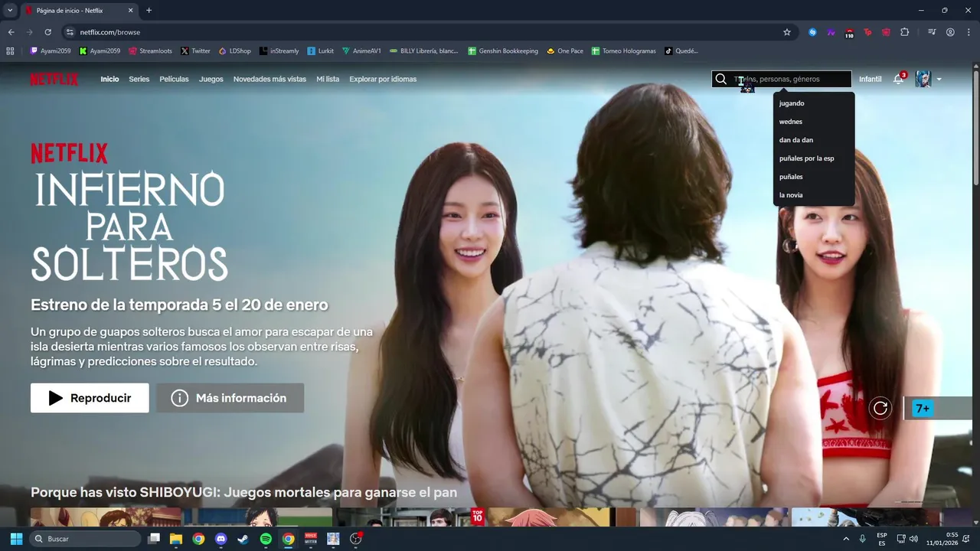Select the Películas navigation item
The width and height of the screenshot is (980, 551).
174,79
